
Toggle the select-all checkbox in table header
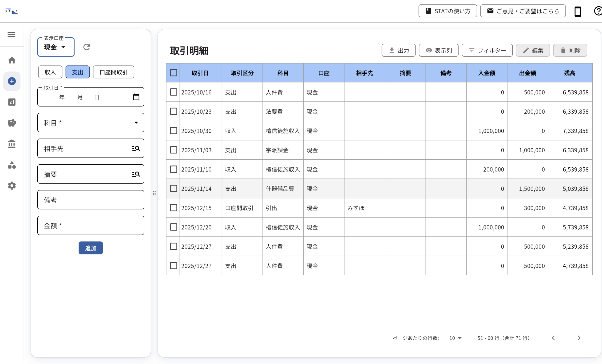click(x=173, y=73)
